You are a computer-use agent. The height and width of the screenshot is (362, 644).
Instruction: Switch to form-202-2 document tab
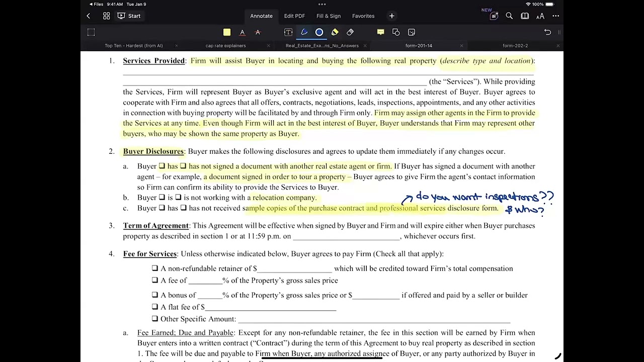(515, 46)
